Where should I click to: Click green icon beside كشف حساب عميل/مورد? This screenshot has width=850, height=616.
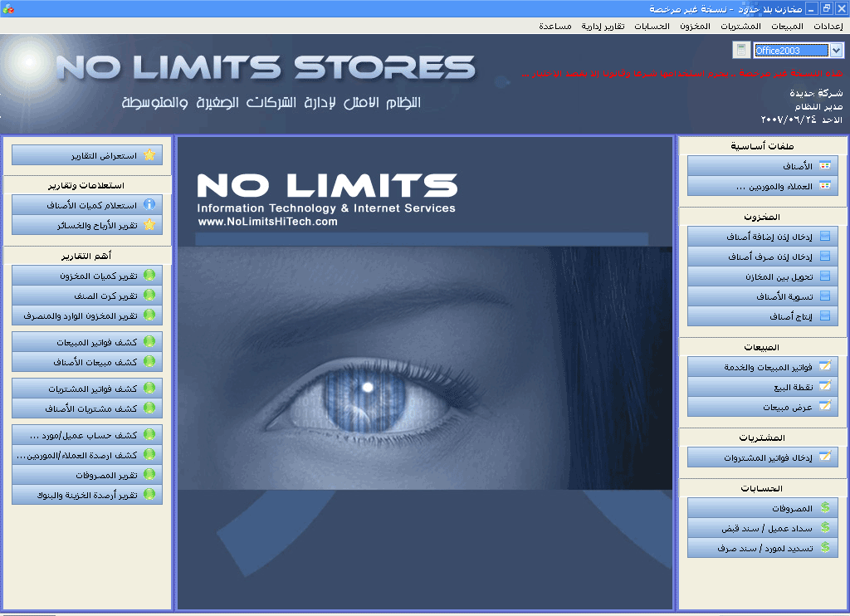click(149, 434)
